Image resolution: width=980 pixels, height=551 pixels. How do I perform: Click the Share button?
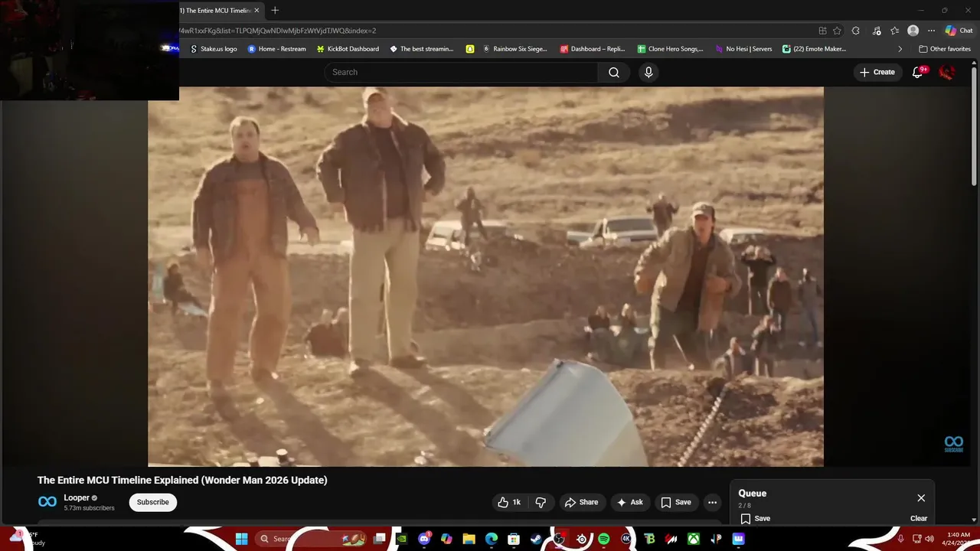point(581,502)
